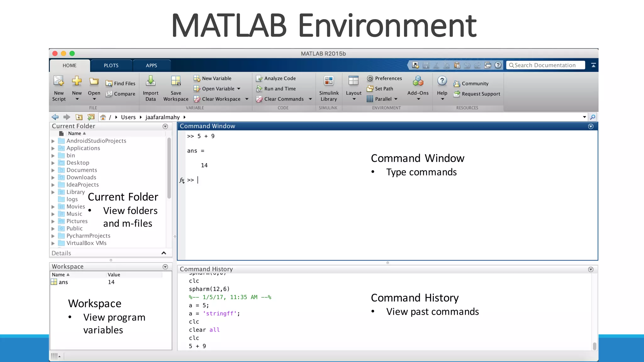Click the Compare files icon
Image resolution: width=644 pixels, height=362 pixels.
coord(109,94)
